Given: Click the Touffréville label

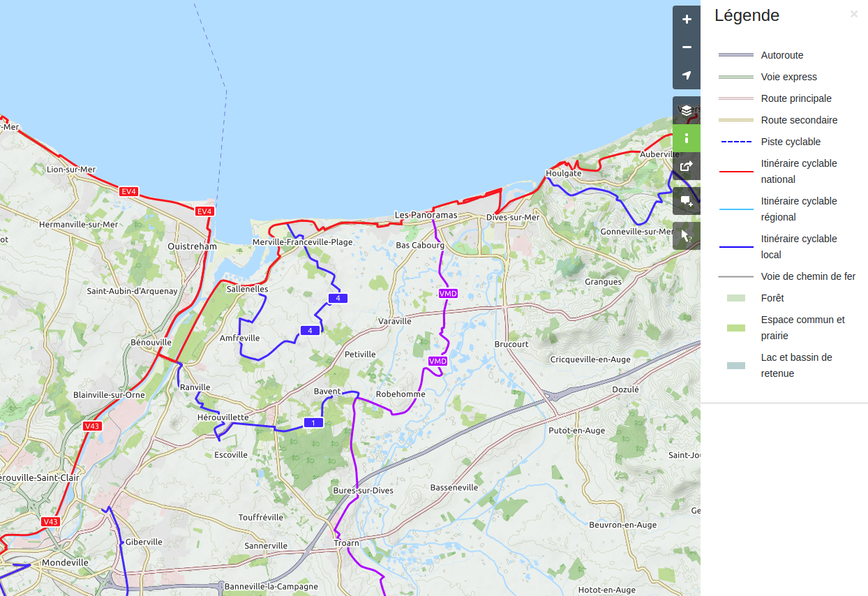Looking at the screenshot, I should tap(261, 517).
